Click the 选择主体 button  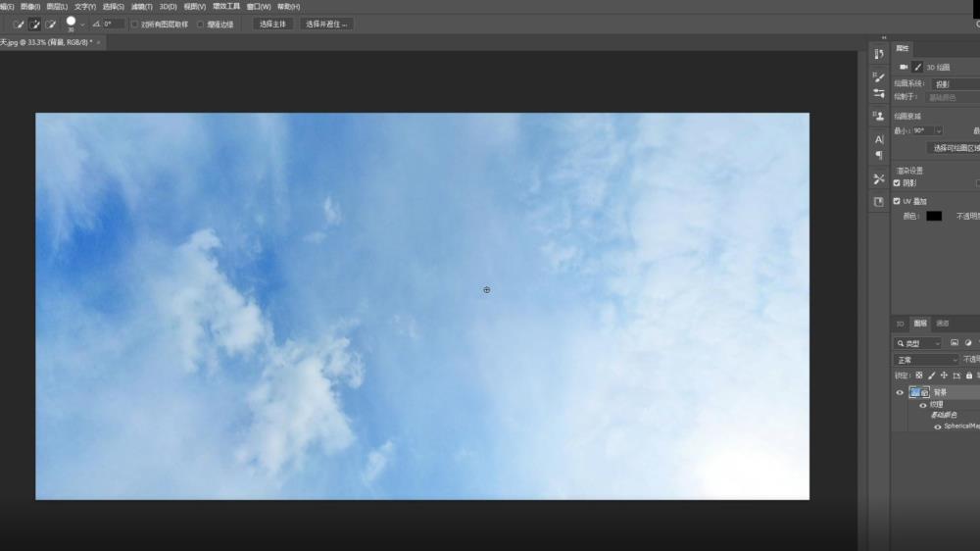[272, 25]
